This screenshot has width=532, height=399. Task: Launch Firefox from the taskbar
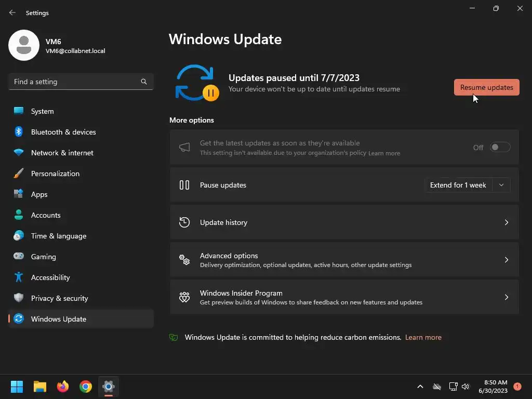[x=63, y=387]
